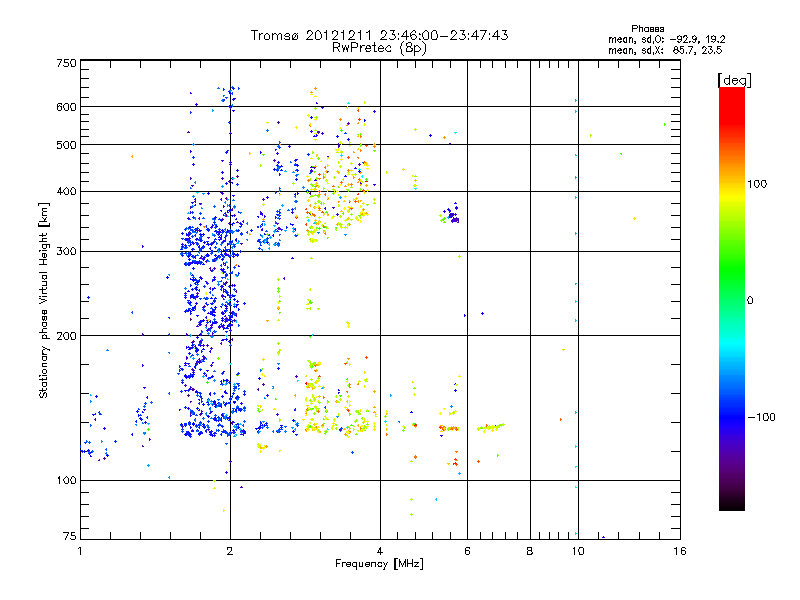Click the x-axis tick label '1'
Image resolution: width=800 pixels, height=600 pixels.
click(x=80, y=551)
